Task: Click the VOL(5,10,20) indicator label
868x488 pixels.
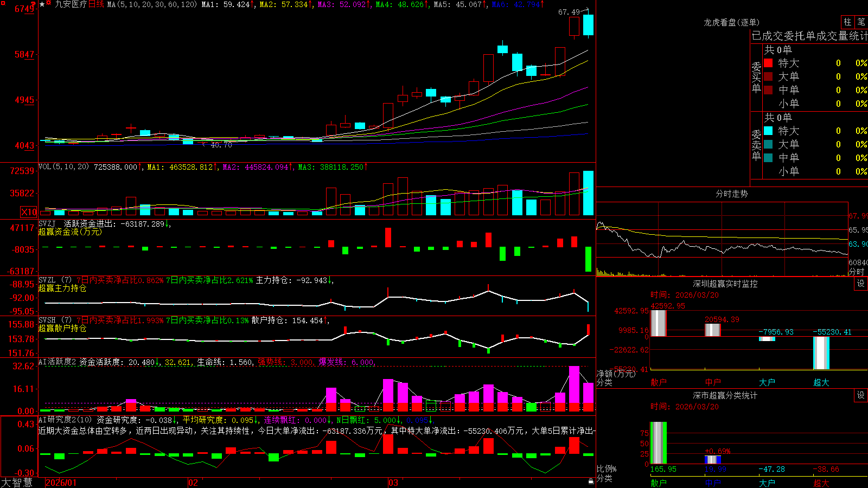Action: pyautogui.click(x=63, y=167)
